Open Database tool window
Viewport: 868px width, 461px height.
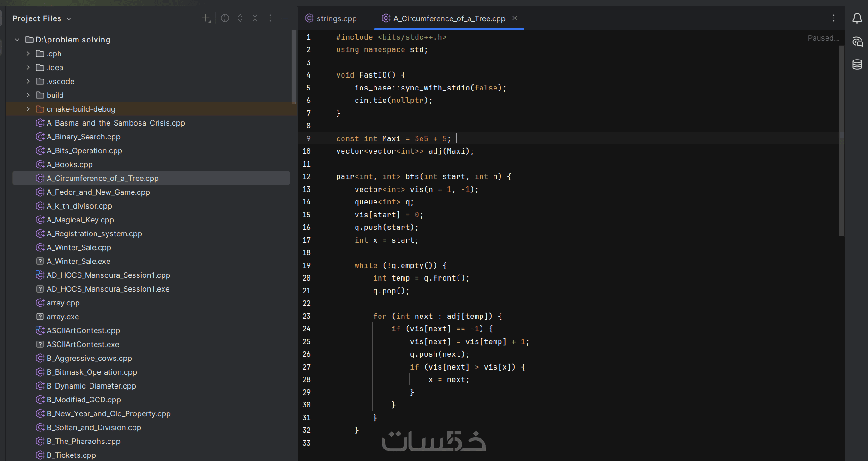pos(857,65)
